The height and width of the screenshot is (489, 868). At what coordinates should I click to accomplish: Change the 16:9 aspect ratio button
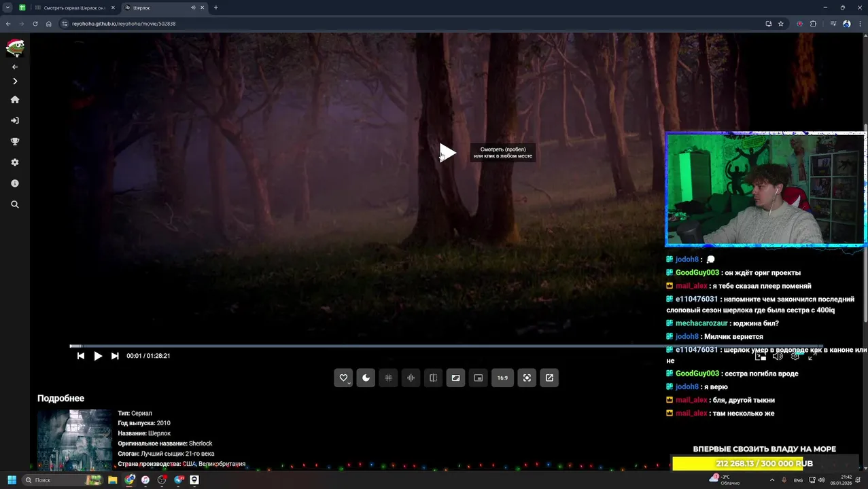pyautogui.click(x=502, y=378)
